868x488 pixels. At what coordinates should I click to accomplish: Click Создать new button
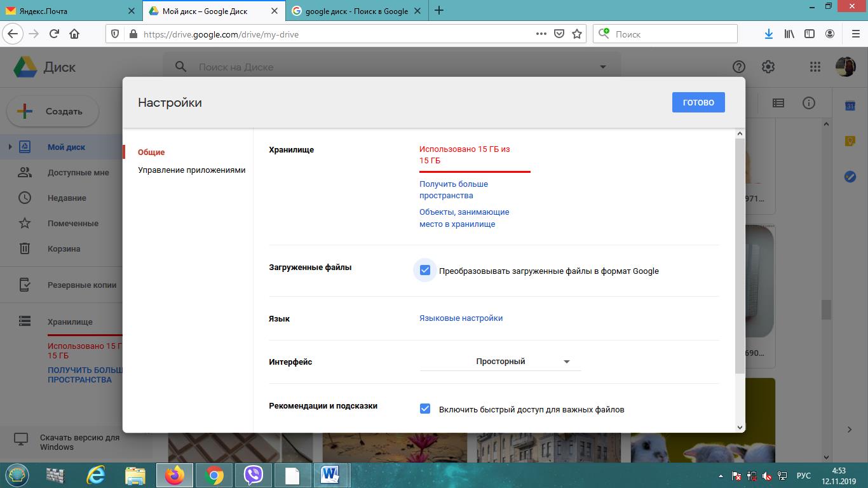(x=53, y=111)
